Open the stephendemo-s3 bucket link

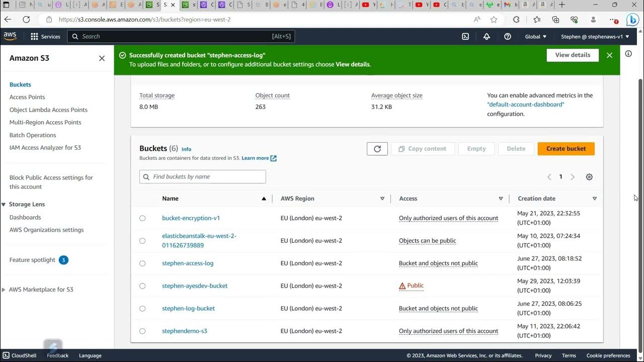click(x=185, y=331)
